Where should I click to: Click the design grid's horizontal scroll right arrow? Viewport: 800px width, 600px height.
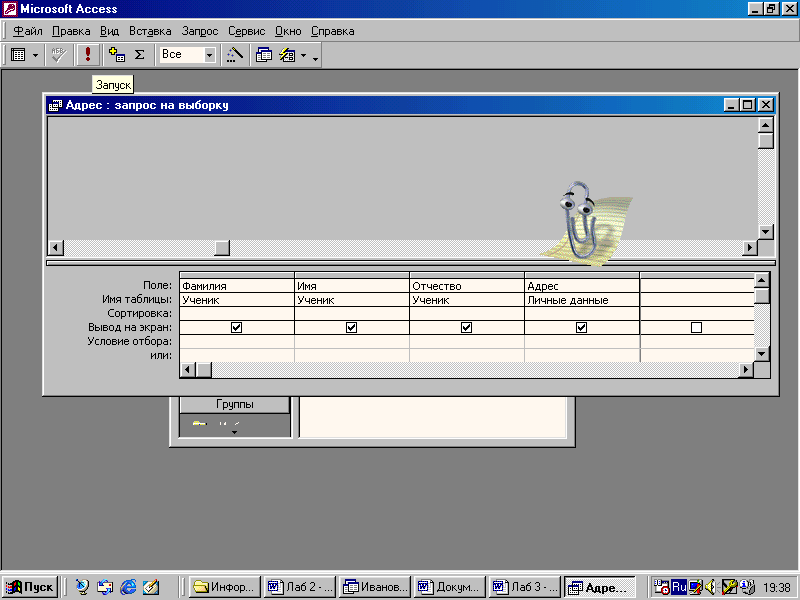(746, 369)
